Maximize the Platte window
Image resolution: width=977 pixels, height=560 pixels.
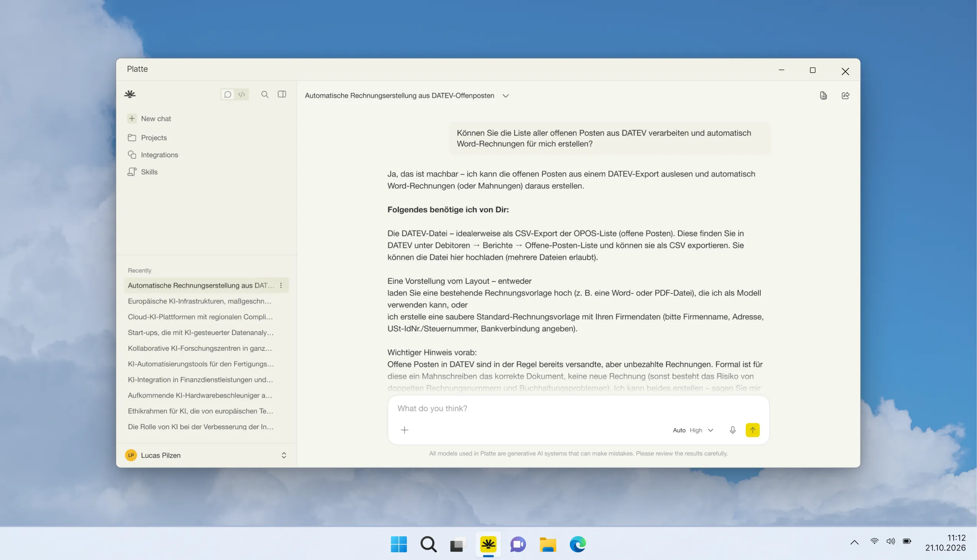tap(813, 70)
